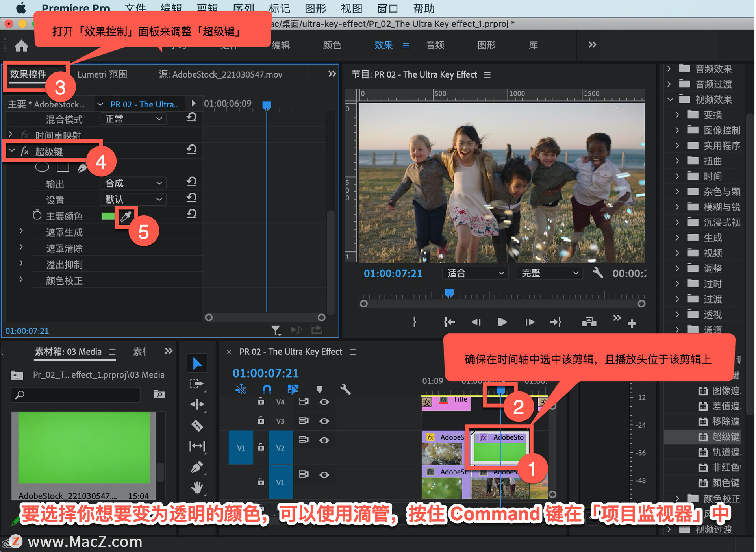Viewport: 756px width, 552px height.
Task: Navigate up one folder in Media bin
Action: 17,375
